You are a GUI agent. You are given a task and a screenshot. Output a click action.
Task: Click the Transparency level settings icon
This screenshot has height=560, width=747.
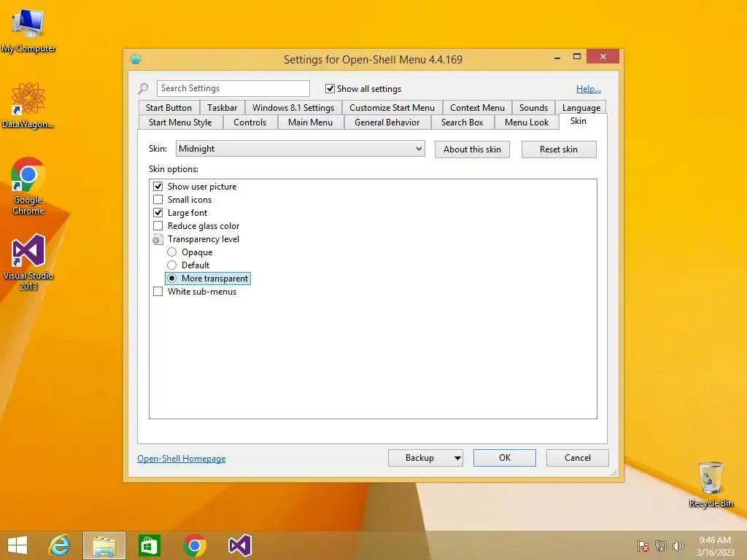158,239
